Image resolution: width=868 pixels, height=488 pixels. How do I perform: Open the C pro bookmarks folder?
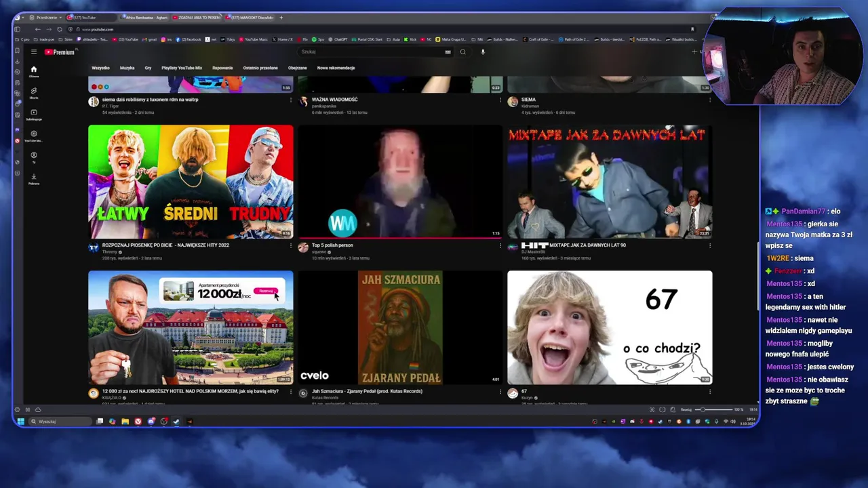tap(22, 39)
